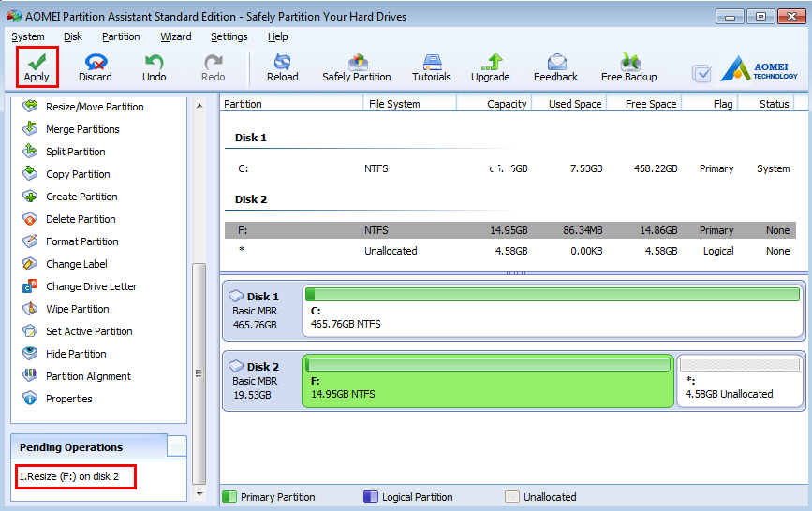Screen dimensions: 812x511
Task: Choose Format Partition in the sidebar
Action: tap(70, 241)
